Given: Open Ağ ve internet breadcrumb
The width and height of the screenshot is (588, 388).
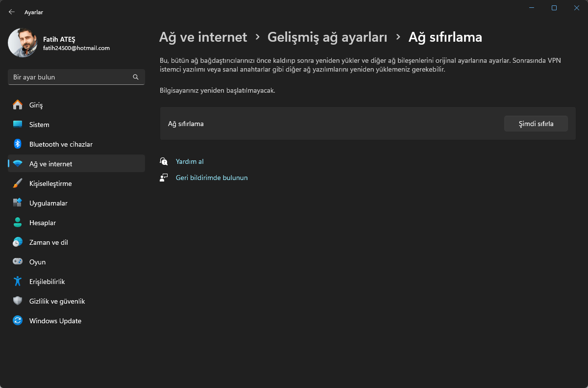Looking at the screenshot, I should click(x=203, y=37).
